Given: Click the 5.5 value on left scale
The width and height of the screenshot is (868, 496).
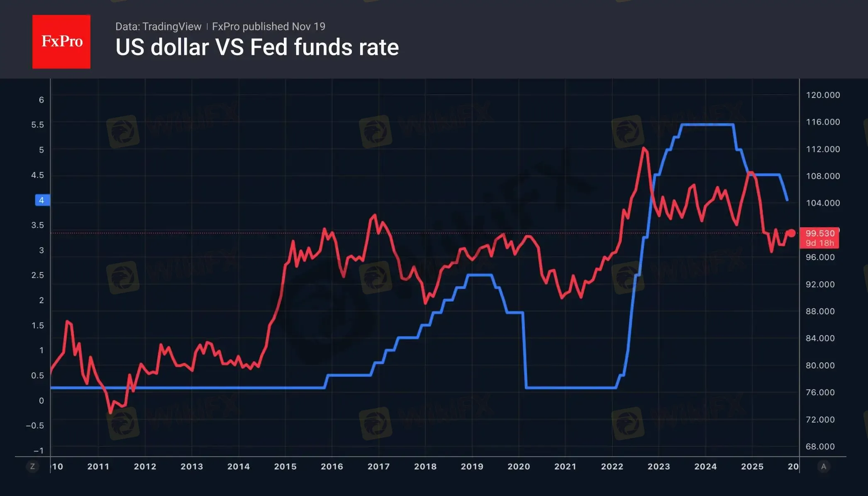Looking at the screenshot, I should [x=37, y=125].
